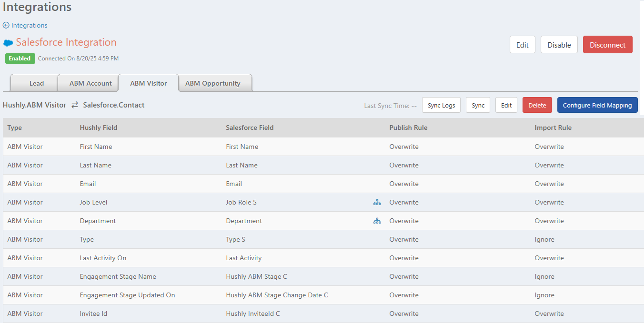The width and height of the screenshot is (644, 323).
Task: Click Ignore in Engagement Stage Updated On row
Action: coord(544,295)
